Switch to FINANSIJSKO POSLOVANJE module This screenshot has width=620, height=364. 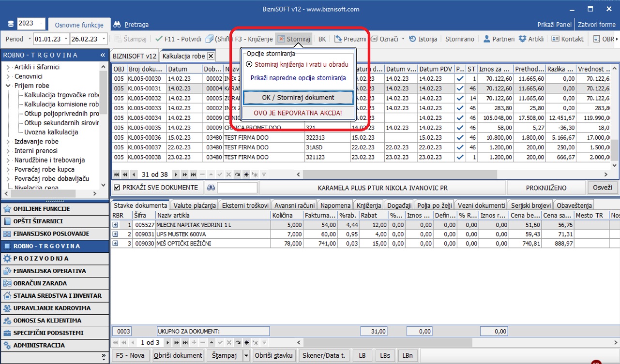55,233
